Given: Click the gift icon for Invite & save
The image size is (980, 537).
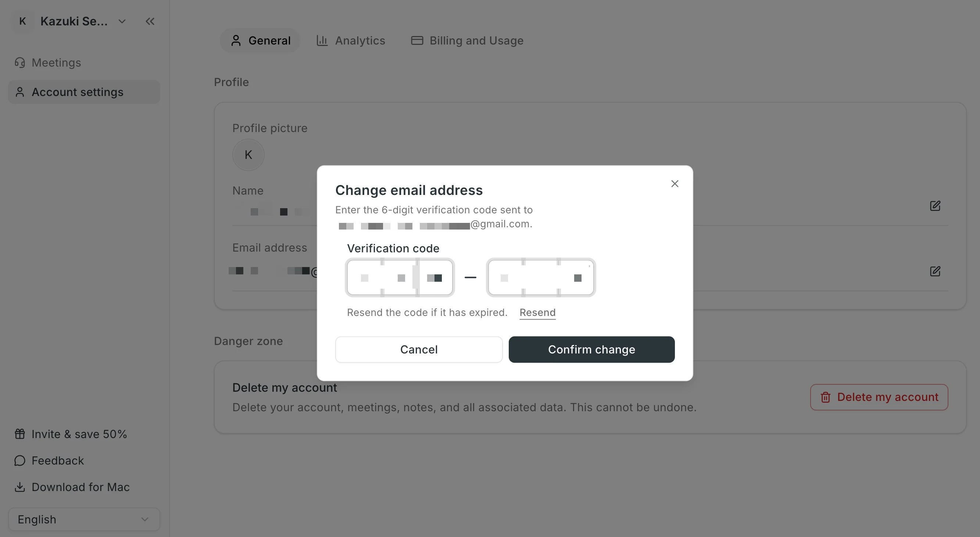Looking at the screenshot, I should pyautogui.click(x=20, y=434).
